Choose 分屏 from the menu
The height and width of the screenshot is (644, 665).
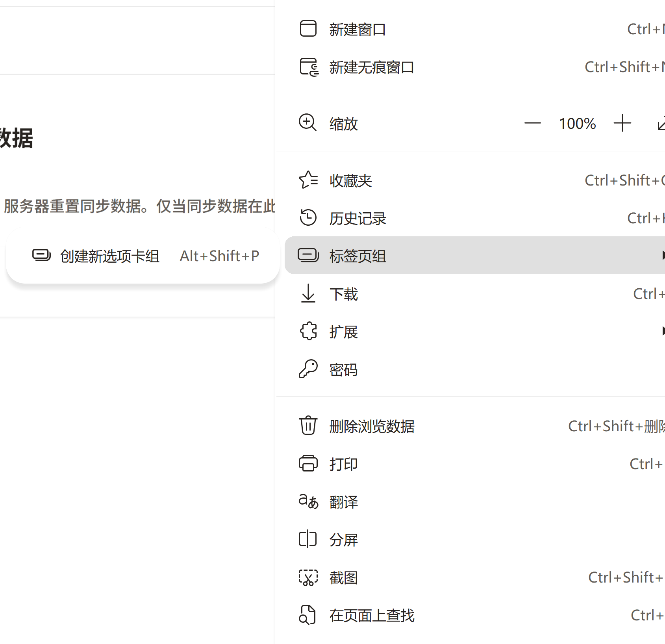click(474, 540)
